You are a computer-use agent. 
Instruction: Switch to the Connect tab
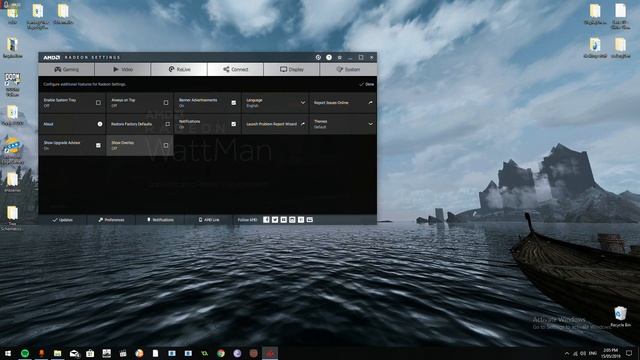pos(236,69)
